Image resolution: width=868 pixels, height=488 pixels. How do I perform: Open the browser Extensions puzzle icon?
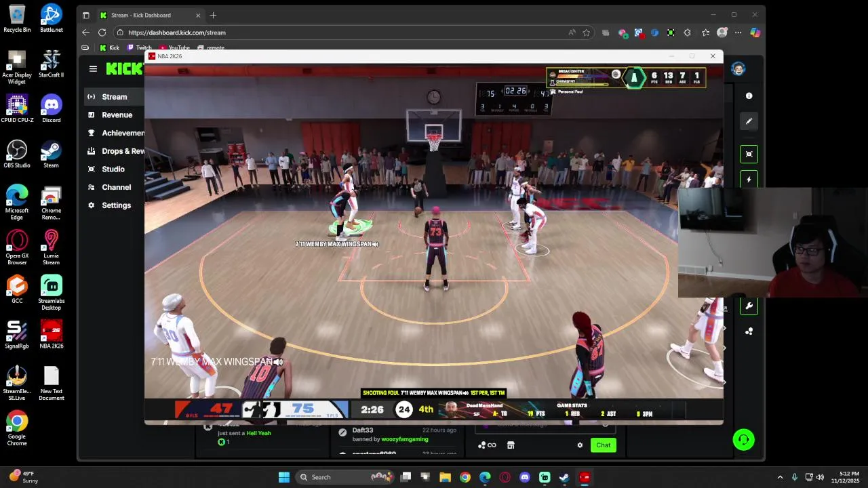(x=687, y=33)
